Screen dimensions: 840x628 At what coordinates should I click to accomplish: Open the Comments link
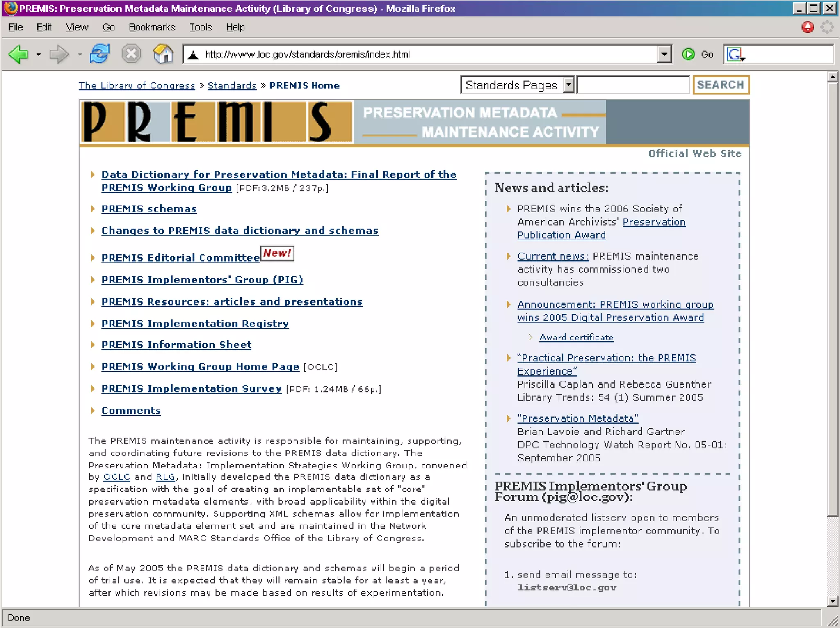coord(131,411)
